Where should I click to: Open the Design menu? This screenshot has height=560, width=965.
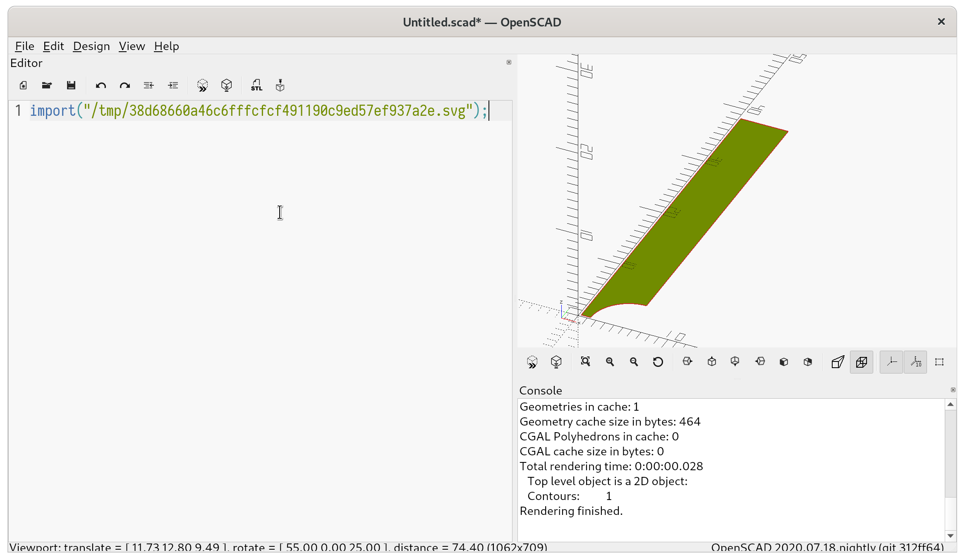(91, 46)
